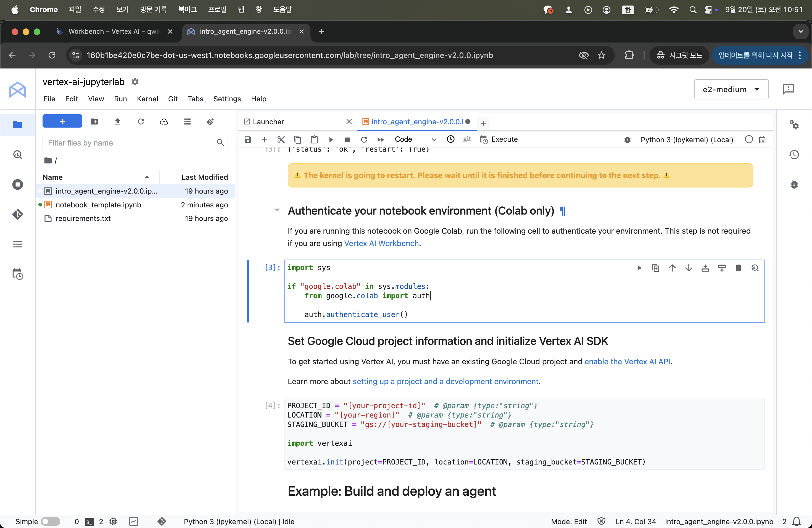Collapse the Authenticate your notebook environment section
Image resolution: width=812 pixels, height=528 pixels.
[x=277, y=210]
